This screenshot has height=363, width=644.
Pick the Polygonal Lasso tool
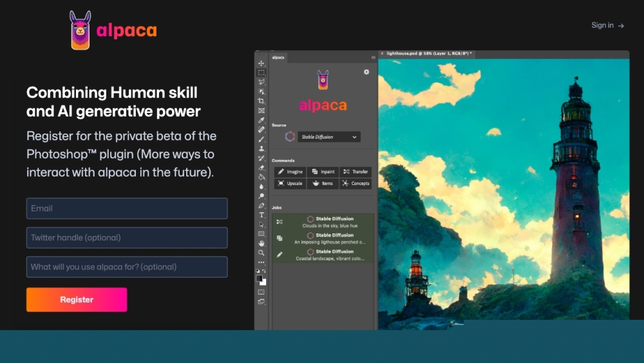(261, 83)
